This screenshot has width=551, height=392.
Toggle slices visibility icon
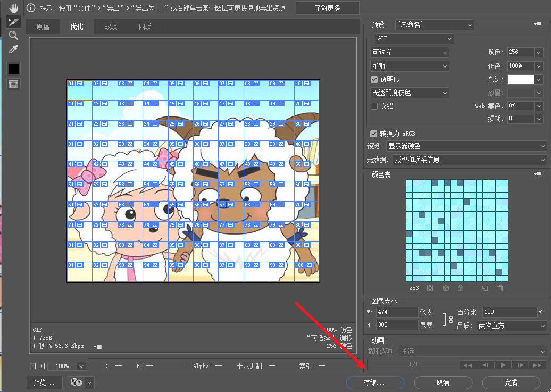13,85
